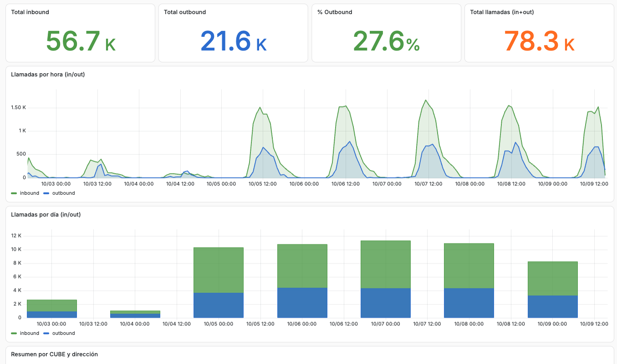The width and height of the screenshot is (617, 364).
Task: Click the 27.6% outbound percentage value
Action: [386, 41]
